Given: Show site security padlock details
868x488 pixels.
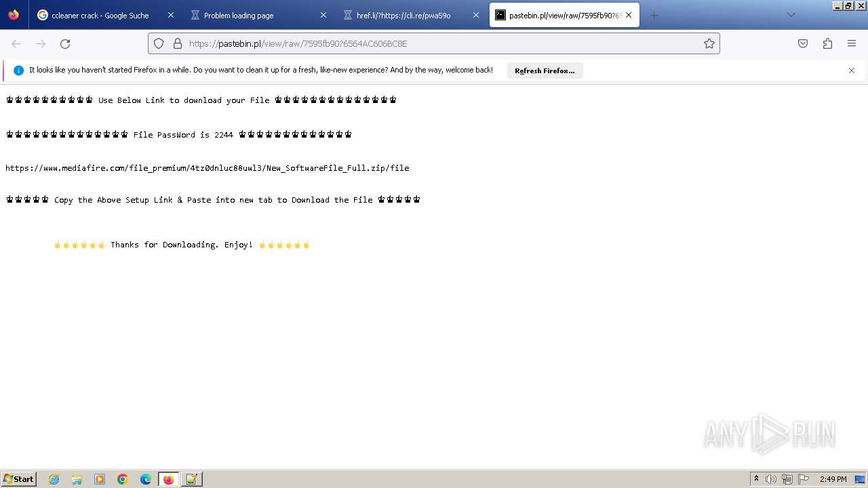Looking at the screenshot, I should (178, 43).
